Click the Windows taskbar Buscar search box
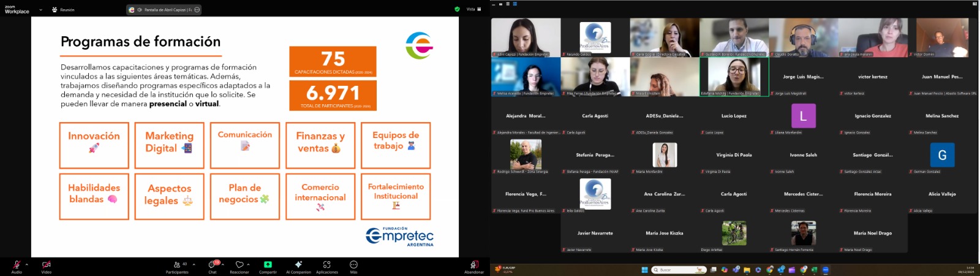Viewport: 980px width, 276px height. point(678,270)
